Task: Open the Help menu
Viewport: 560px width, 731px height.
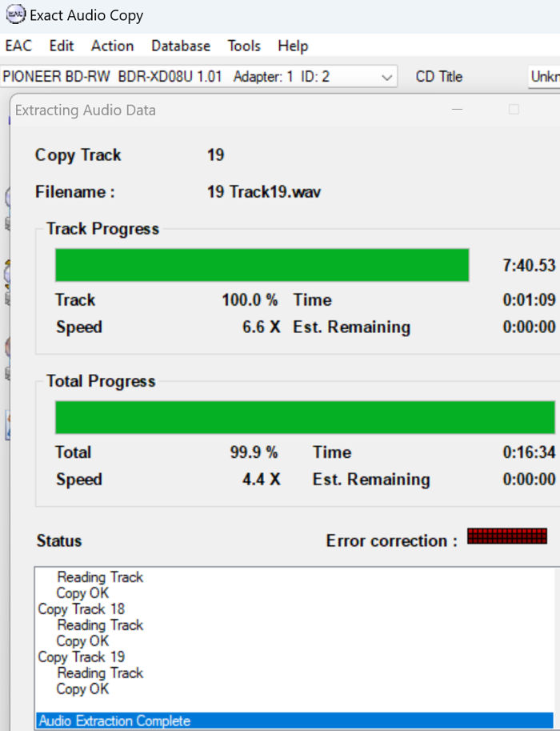Action: click(x=293, y=46)
